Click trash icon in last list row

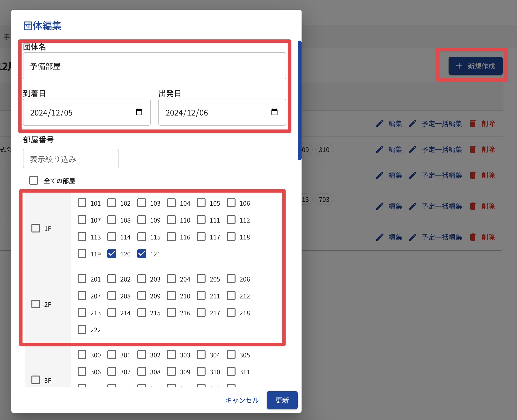473,237
